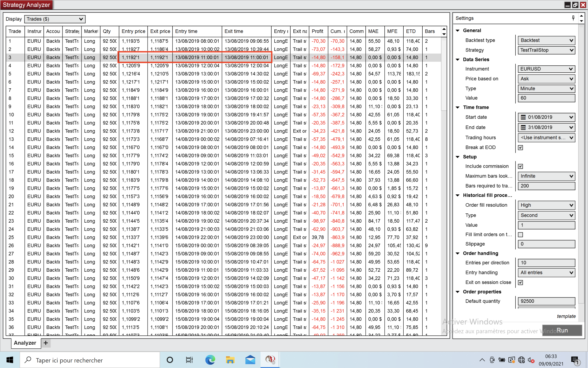Image resolution: width=588 pixels, height=368 pixels.
Task: Click the pin icon in Settings header
Action: click(x=573, y=18)
